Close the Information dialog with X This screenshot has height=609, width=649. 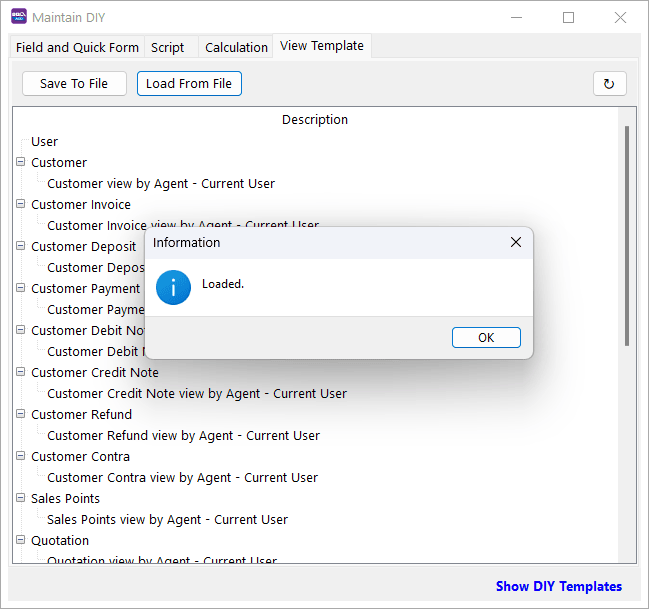[516, 242]
